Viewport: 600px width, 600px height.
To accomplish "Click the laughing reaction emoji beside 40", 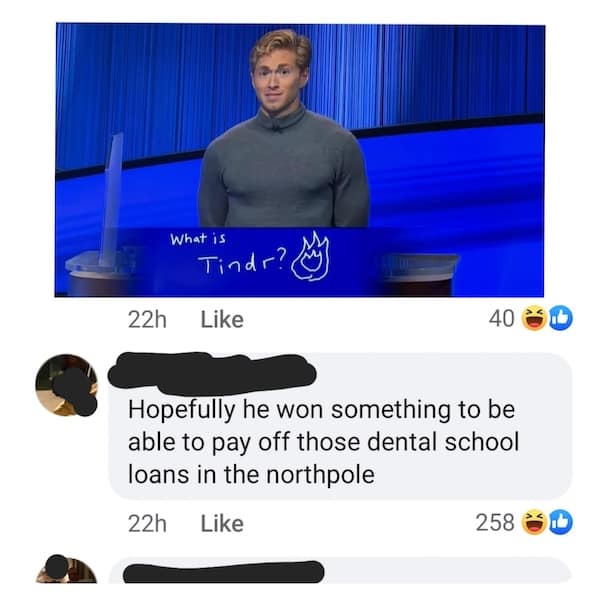I will [534, 318].
